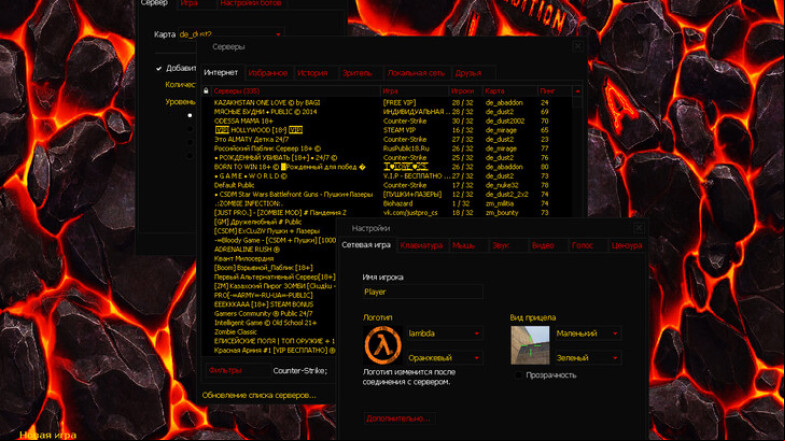Open the Цензура settings tab

click(x=627, y=245)
